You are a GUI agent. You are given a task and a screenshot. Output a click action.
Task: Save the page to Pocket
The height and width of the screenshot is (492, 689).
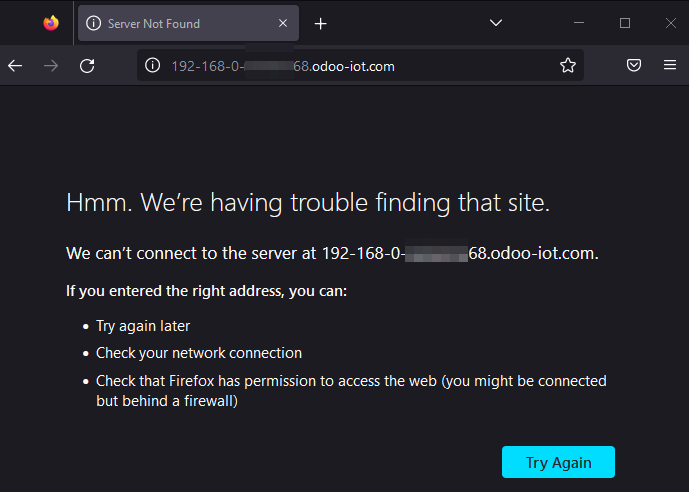tap(634, 66)
